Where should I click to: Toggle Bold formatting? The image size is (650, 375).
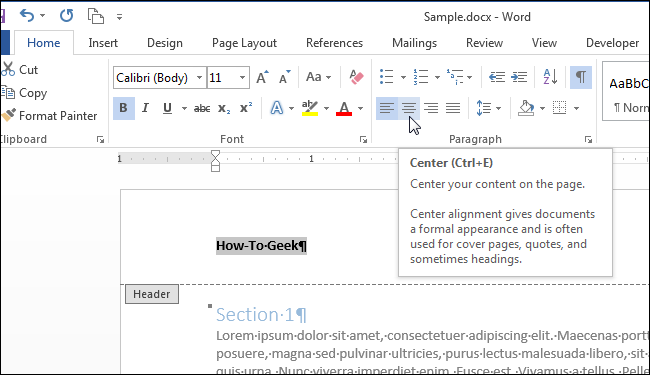point(124,108)
